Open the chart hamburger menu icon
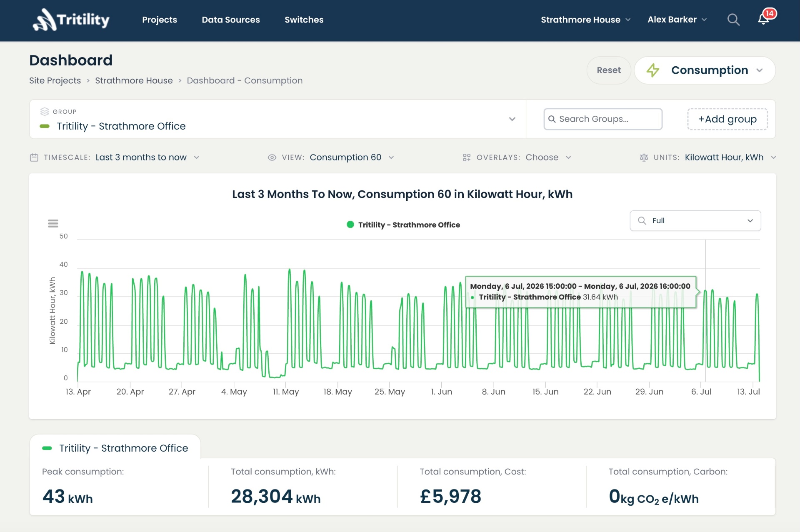The height and width of the screenshot is (532, 800). tap(53, 224)
